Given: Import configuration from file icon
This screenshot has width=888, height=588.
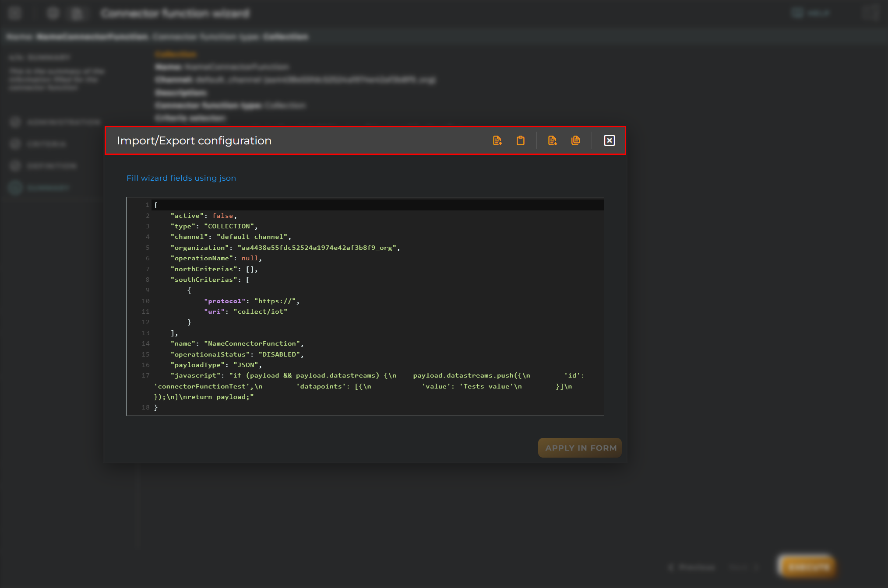Looking at the screenshot, I should pos(497,140).
